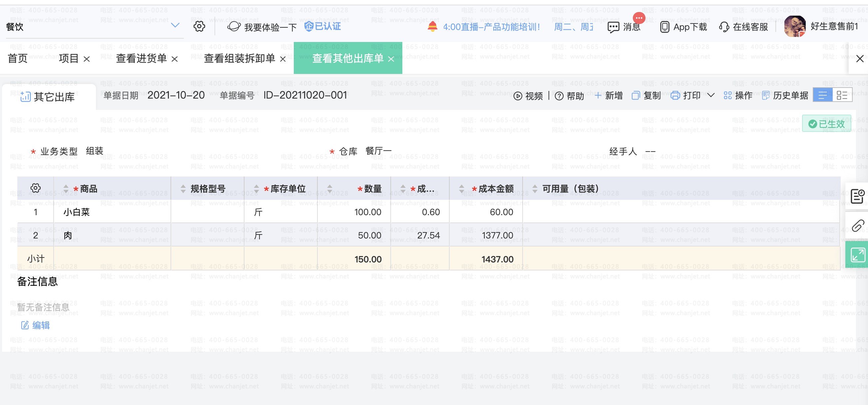Play the 视频 tutorial video
The width and height of the screenshot is (868, 405).
click(x=528, y=96)
